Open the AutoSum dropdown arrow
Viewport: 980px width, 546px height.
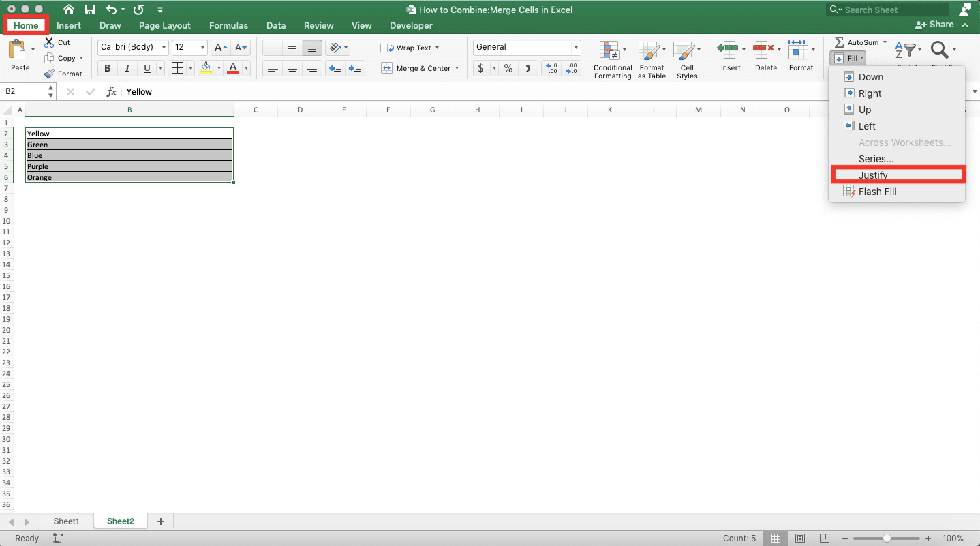[x=885, y=42]
